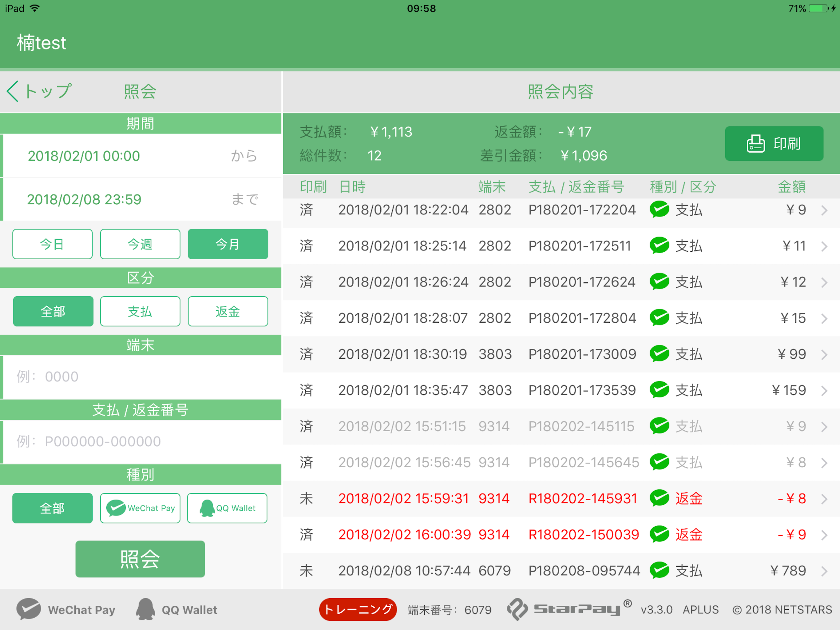This screenshot has width=840, height=630.
Task: Tap WeChat icon in refund row R180202-145931
Action: [x=659, y=498]
